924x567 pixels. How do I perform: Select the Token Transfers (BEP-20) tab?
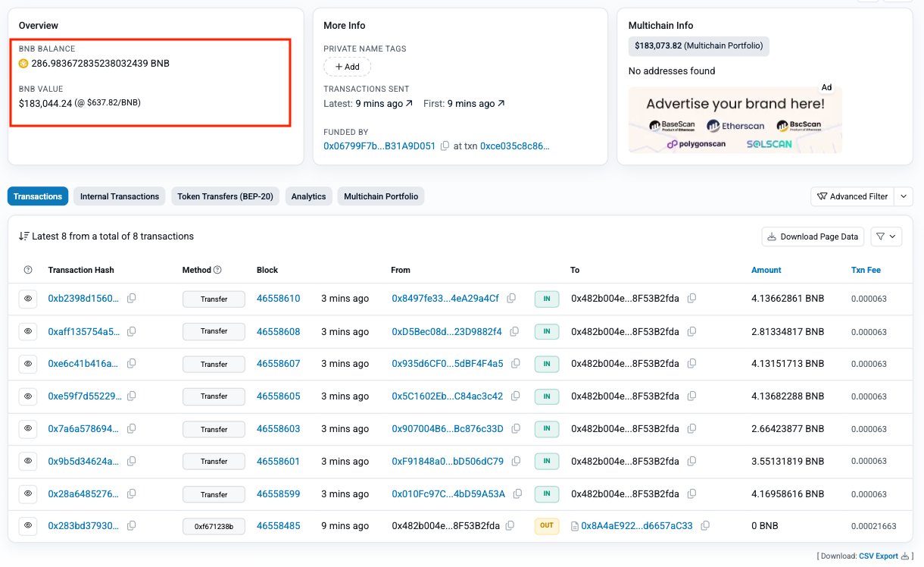tap(226, 196)
